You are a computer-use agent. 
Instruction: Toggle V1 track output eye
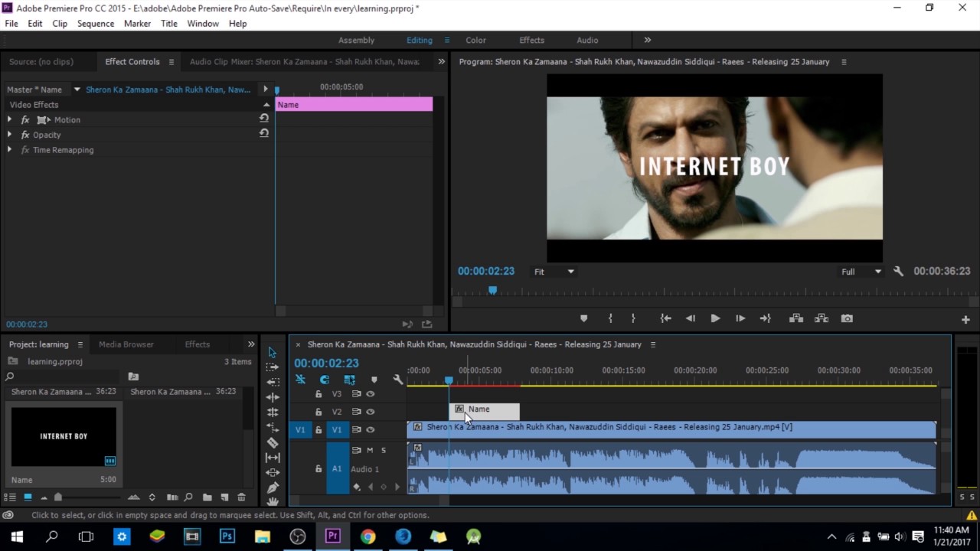[x=371, y=430]
